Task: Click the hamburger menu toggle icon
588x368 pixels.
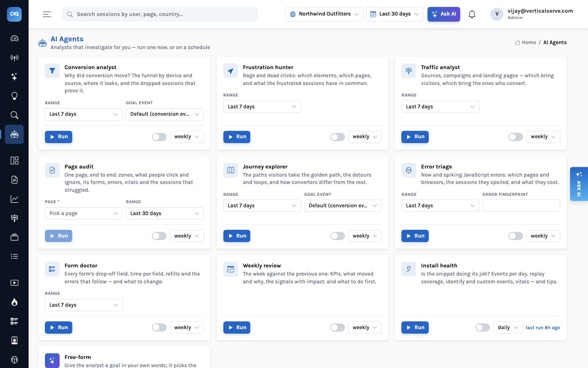Action: [47, 14]
